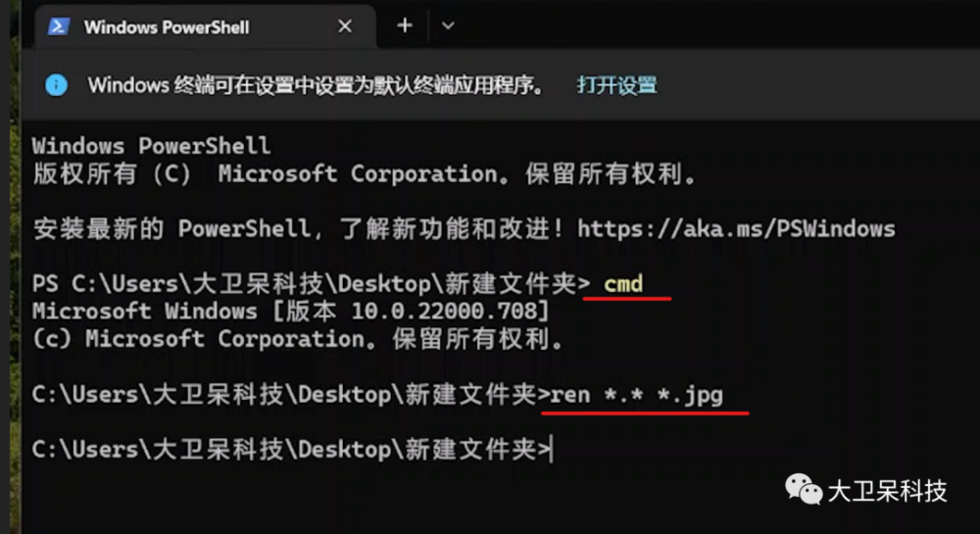Click the PowerShell icon on the tab
The width and height of the screenshot is (980, 534).
pos(59,27)
